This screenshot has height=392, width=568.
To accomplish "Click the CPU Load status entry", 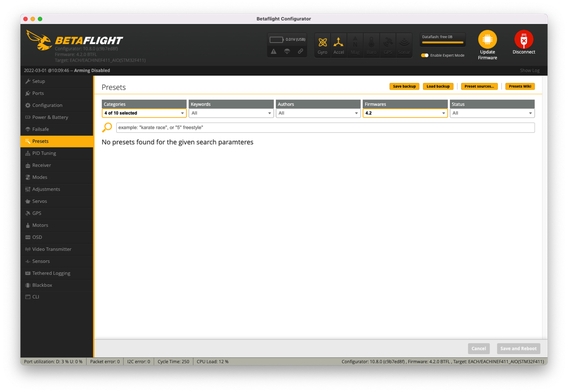I will tap(212, 362).
